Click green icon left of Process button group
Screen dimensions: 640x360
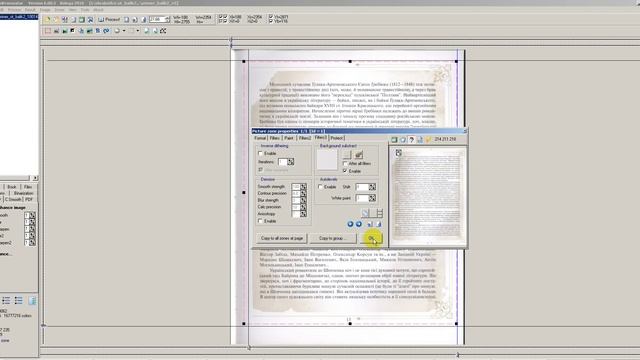[x=82, y=19]
